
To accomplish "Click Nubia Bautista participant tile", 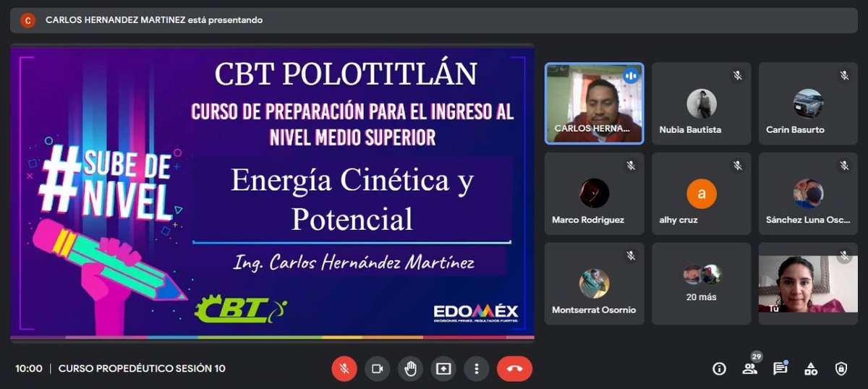I will (702, 103).
